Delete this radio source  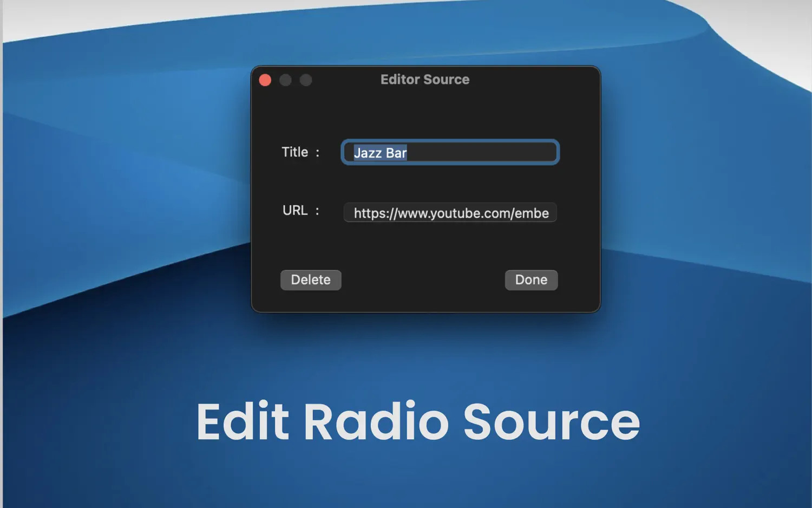pyautogui.click(x=311, y=280)
